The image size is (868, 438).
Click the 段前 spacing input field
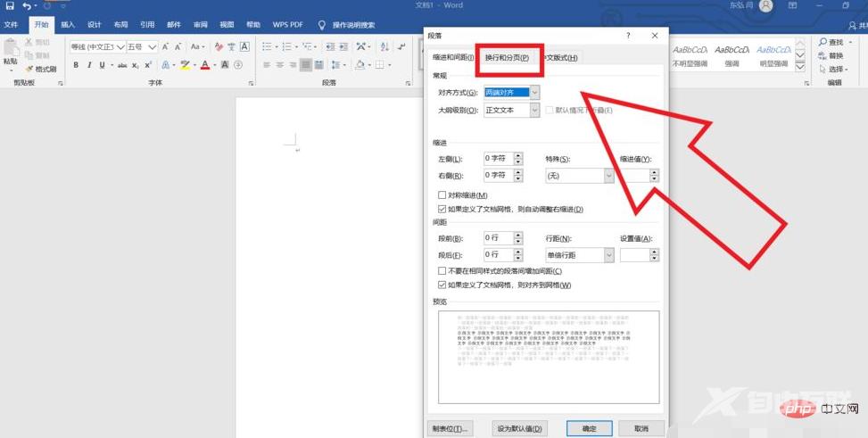[x=498, y=239]
